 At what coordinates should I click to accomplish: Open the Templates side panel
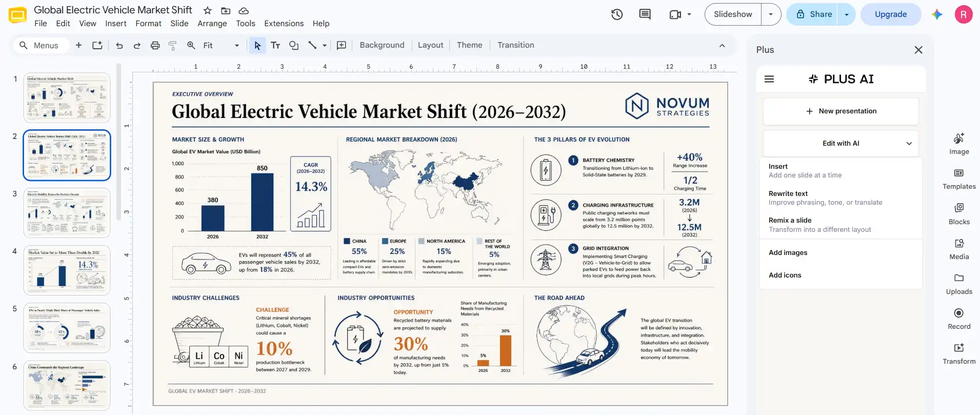pos(959,179)
